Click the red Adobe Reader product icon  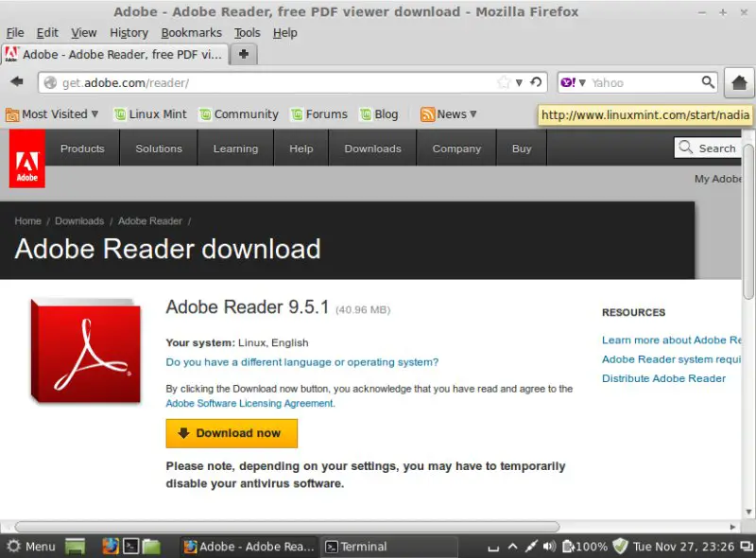tap(86, 351)
